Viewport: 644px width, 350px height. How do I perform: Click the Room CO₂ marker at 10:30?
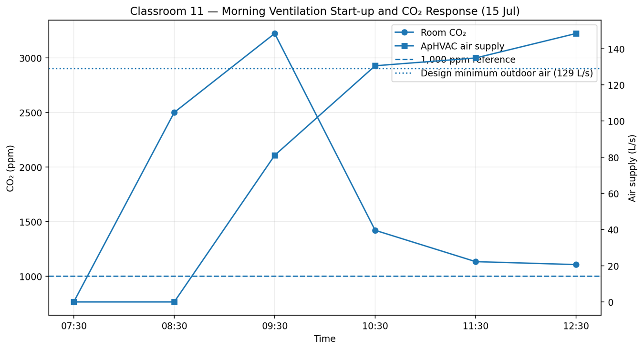tap(375, 230)
